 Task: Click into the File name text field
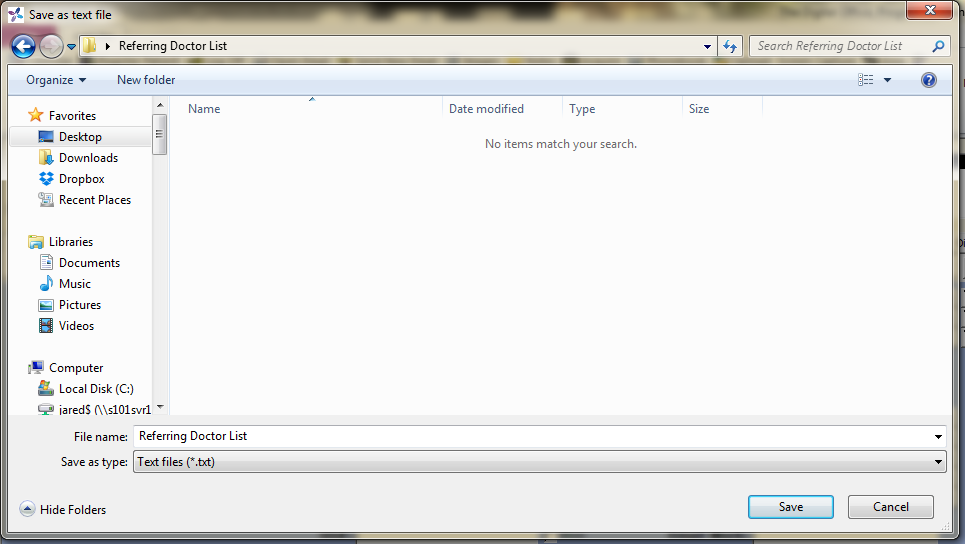530,437
